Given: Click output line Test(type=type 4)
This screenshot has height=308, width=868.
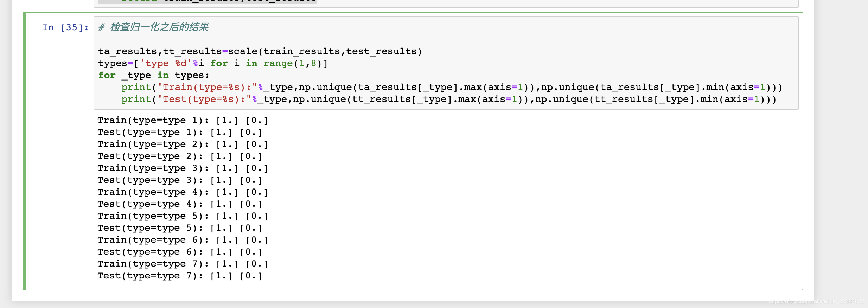Looking at the screenshot, I should click(180, 204).
